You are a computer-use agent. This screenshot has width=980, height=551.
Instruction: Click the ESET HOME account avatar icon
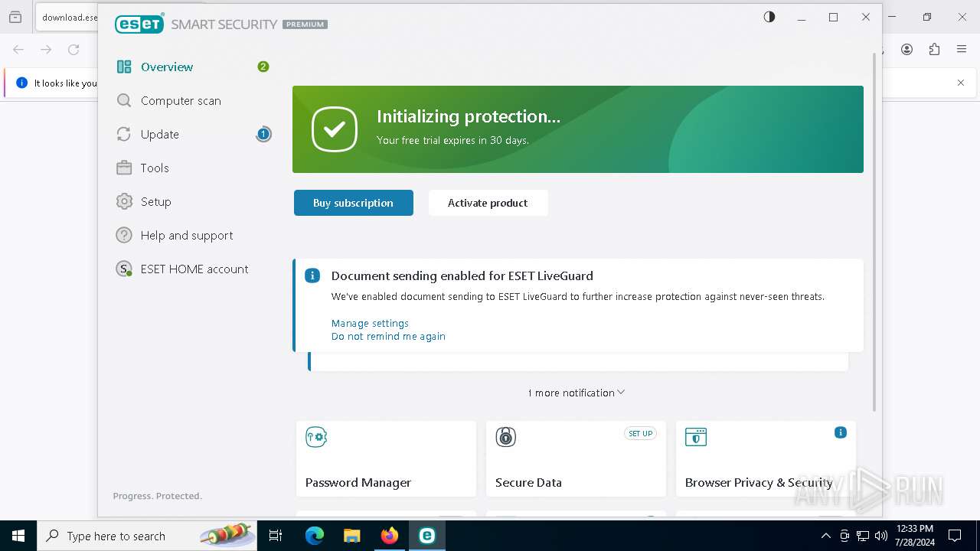[x=124, y=269]
